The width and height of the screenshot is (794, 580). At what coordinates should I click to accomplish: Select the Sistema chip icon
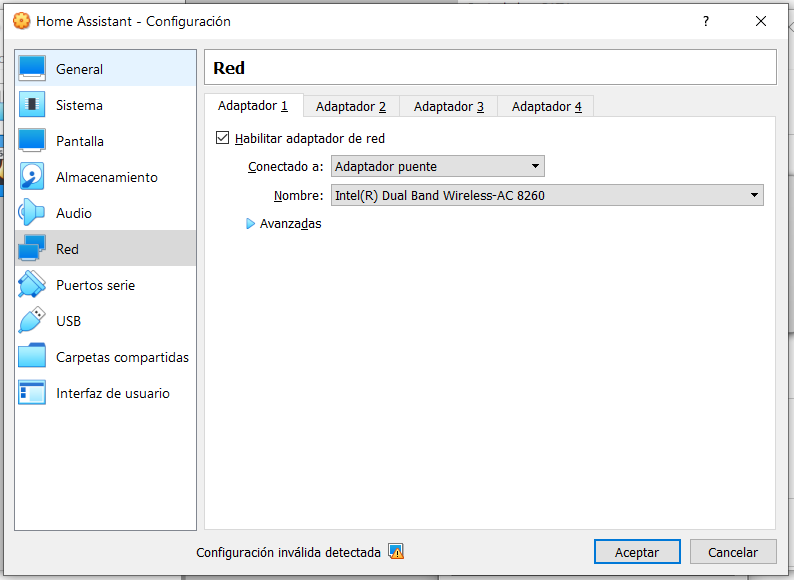[32, 105]
